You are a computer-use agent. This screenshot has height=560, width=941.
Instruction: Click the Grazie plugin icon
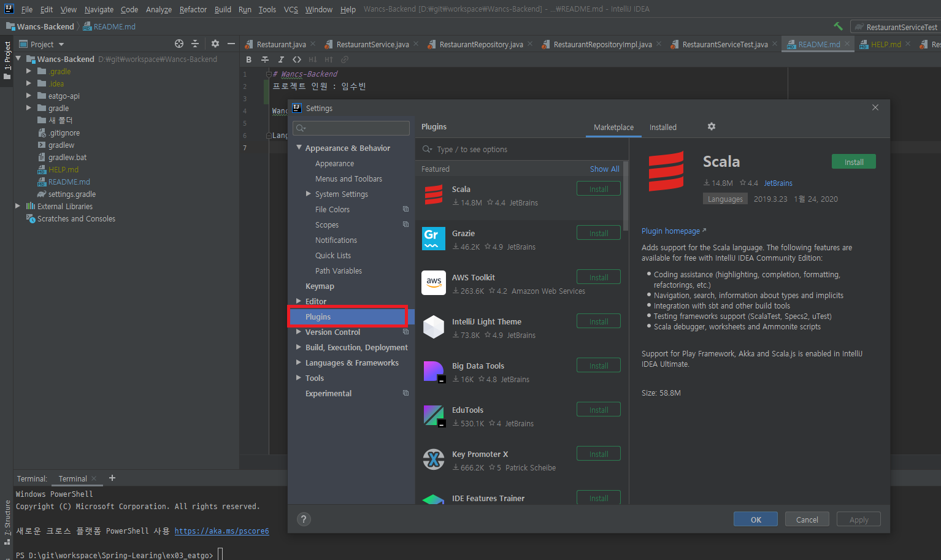pyautogui.click(x=434, y=239)
